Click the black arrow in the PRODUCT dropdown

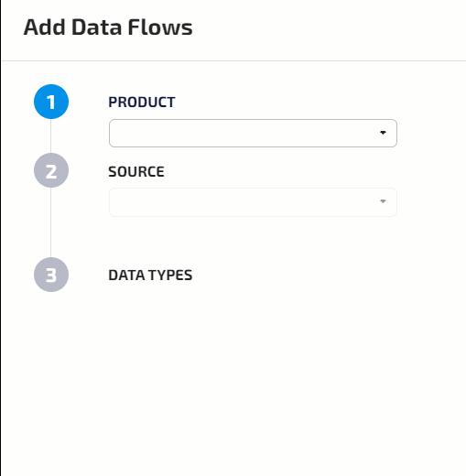383,133
